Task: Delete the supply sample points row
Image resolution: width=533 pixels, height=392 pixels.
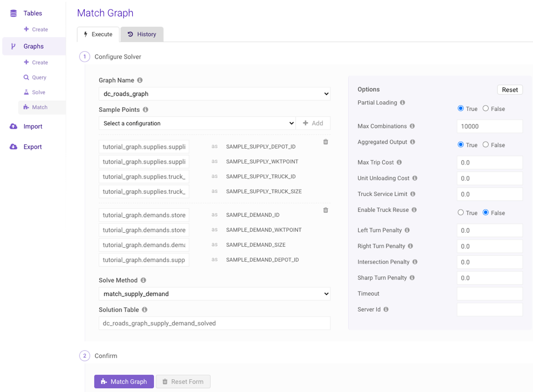Action: point(325,142)
